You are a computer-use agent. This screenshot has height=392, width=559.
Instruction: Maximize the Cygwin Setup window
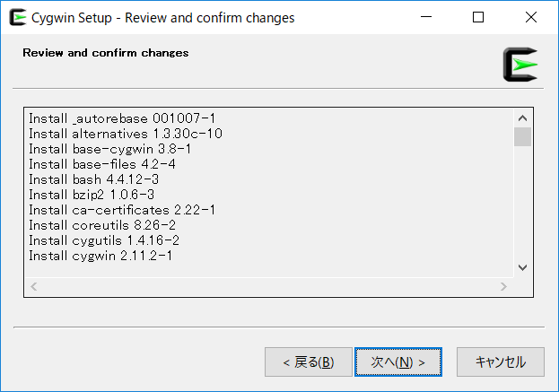478,17
